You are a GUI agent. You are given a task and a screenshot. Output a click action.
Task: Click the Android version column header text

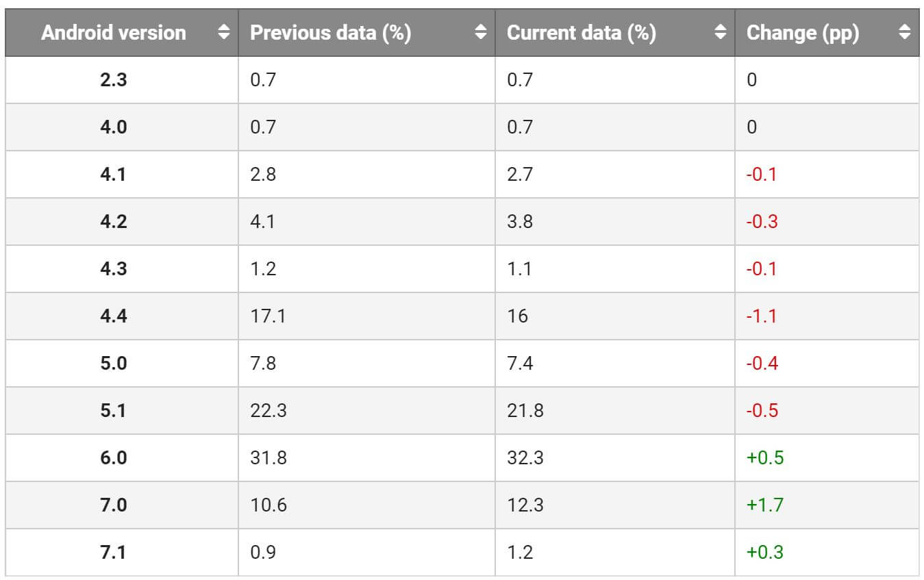(x=114, y=32)
